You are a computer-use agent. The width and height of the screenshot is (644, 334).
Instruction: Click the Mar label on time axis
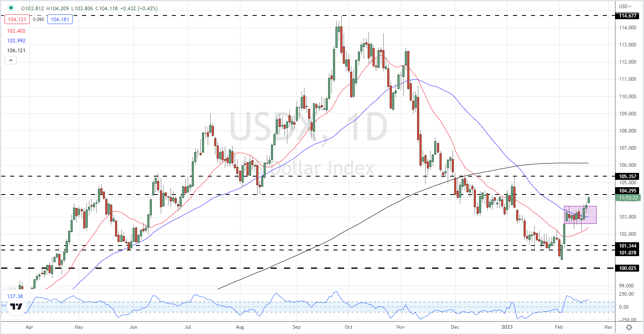pyautogui.click(x=608, y=327)
